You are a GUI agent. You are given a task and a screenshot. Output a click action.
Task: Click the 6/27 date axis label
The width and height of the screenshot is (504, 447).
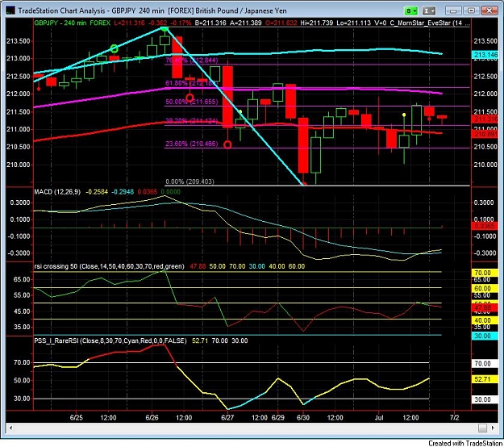click(227, 418)
